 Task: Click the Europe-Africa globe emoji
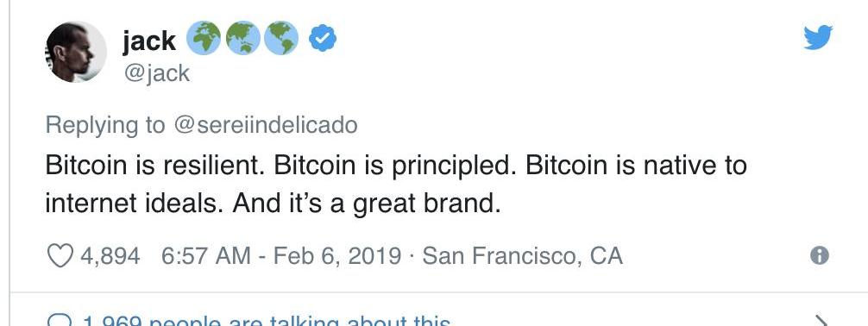pyautogui.click(x=203, y=38)
